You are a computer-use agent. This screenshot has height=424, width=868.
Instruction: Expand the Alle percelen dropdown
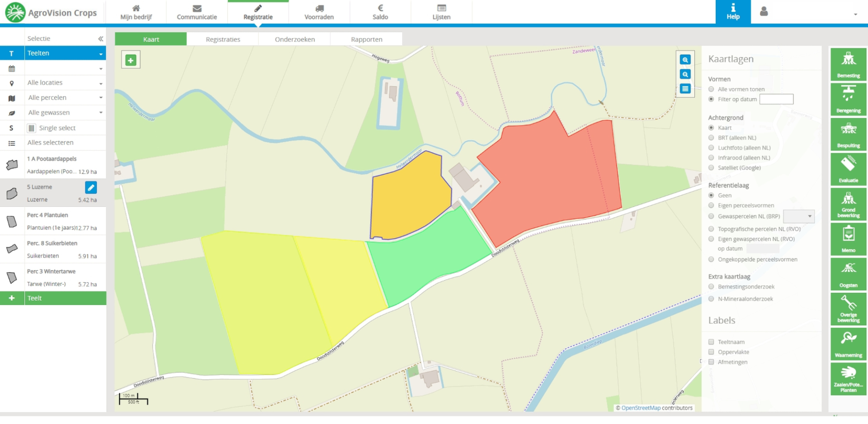coord(65,98)
